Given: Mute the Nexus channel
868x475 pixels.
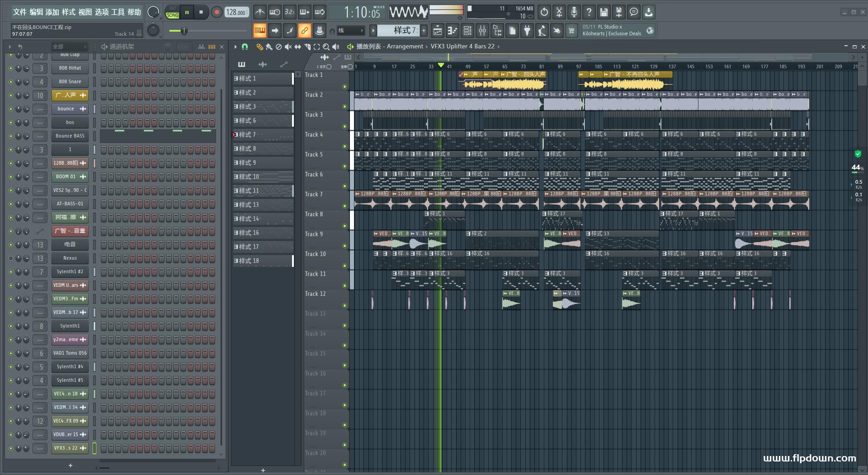Looking at the screenshot, I should pyautogui.click(x=11, y=258).
